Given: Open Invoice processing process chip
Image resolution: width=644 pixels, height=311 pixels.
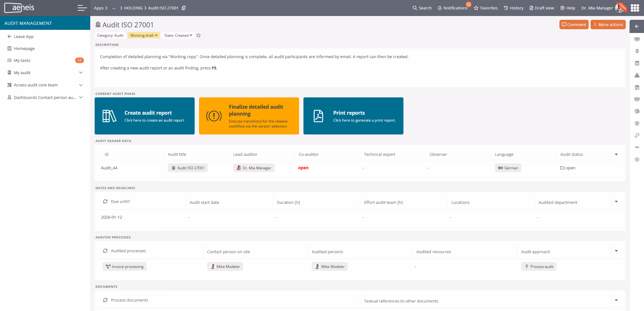Looking at the screenshot, I should click(125, 266).
